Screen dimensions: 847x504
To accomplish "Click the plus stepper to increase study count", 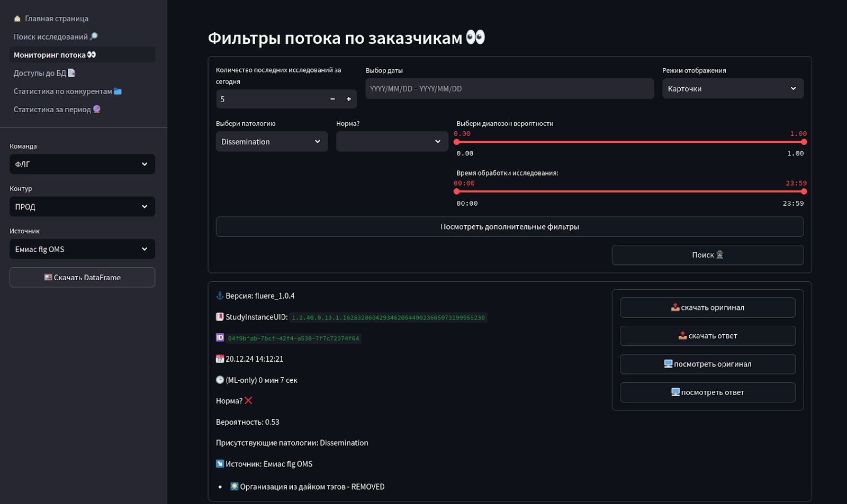I will tap(348, 99).
